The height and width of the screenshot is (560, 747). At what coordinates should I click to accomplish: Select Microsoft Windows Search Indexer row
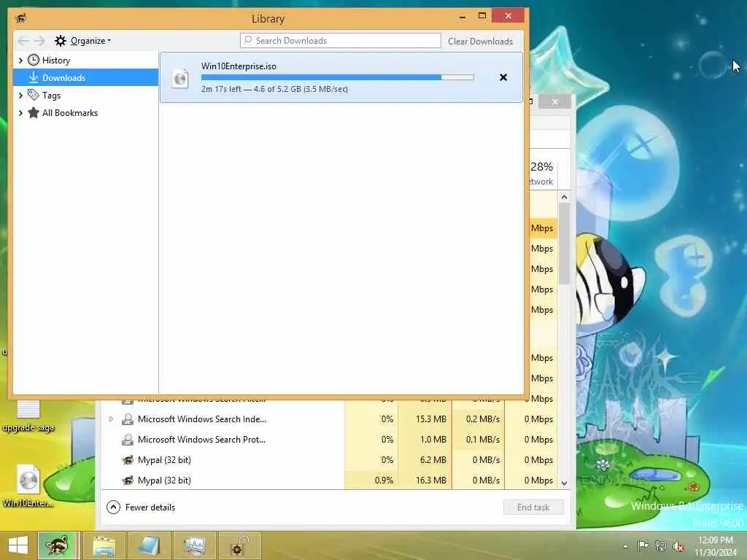(x=329, y=419)
